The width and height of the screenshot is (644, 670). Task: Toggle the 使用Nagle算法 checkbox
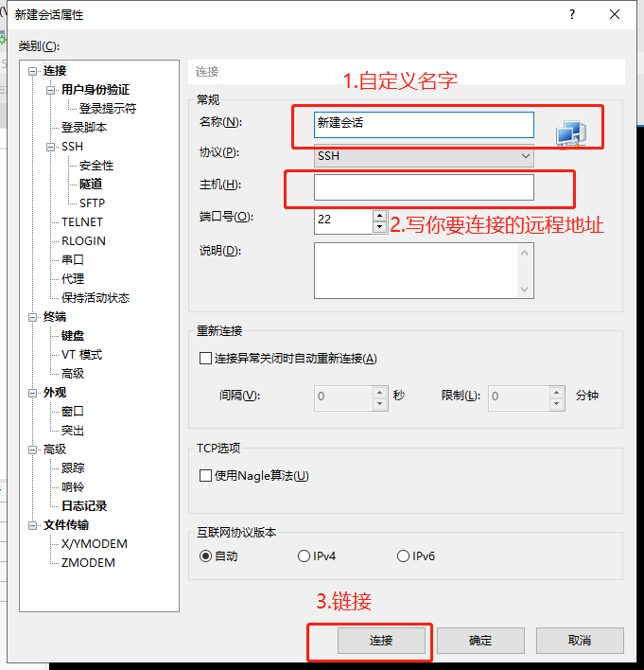[x=205, y=476]
